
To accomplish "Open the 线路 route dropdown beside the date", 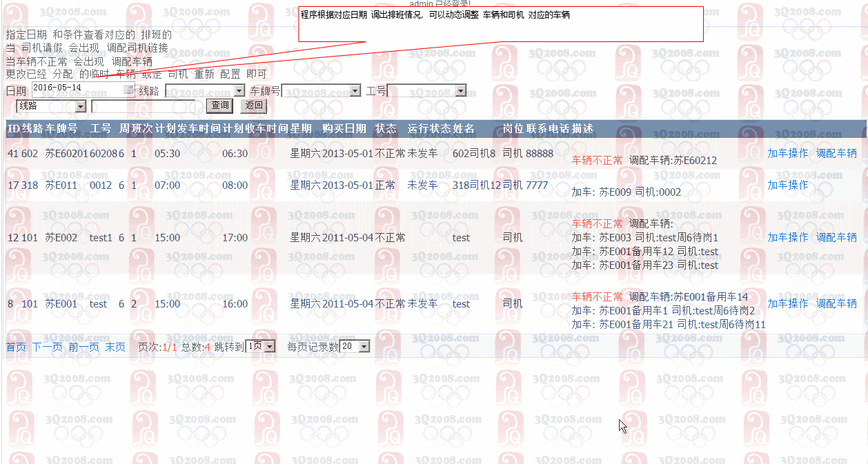I will coord(206,90).
